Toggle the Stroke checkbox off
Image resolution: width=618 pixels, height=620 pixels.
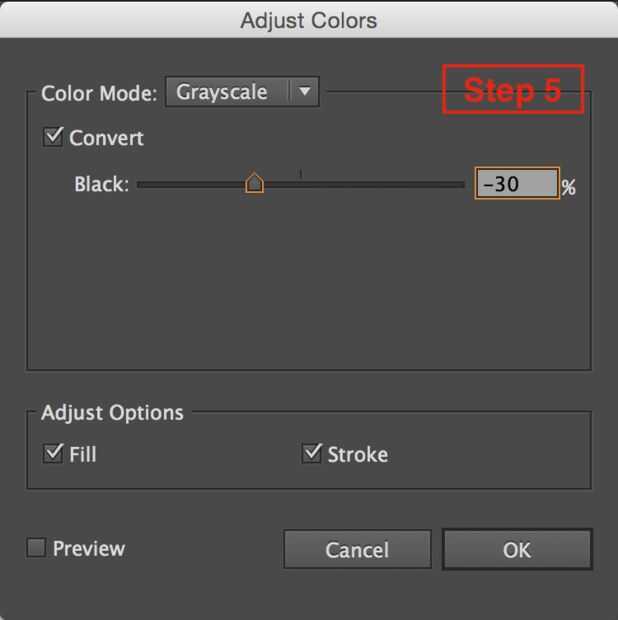coord(312,453)
